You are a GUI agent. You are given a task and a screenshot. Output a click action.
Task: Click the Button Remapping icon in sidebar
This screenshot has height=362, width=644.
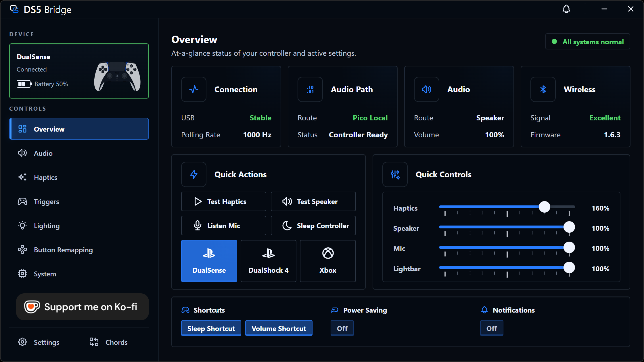(x=22, y=249)
